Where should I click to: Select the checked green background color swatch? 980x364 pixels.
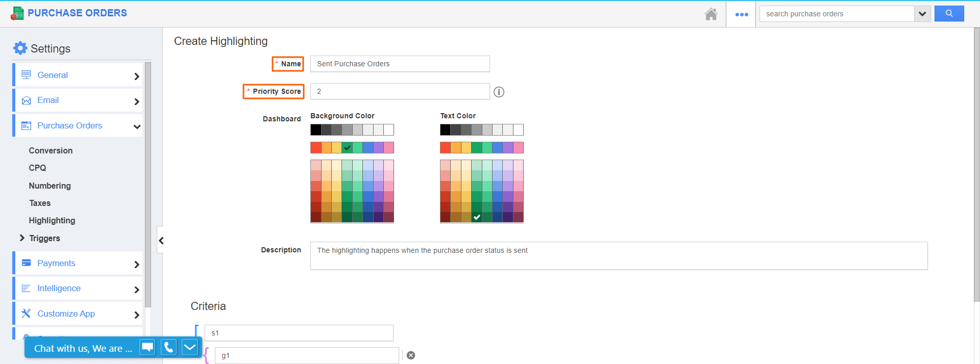347,148
